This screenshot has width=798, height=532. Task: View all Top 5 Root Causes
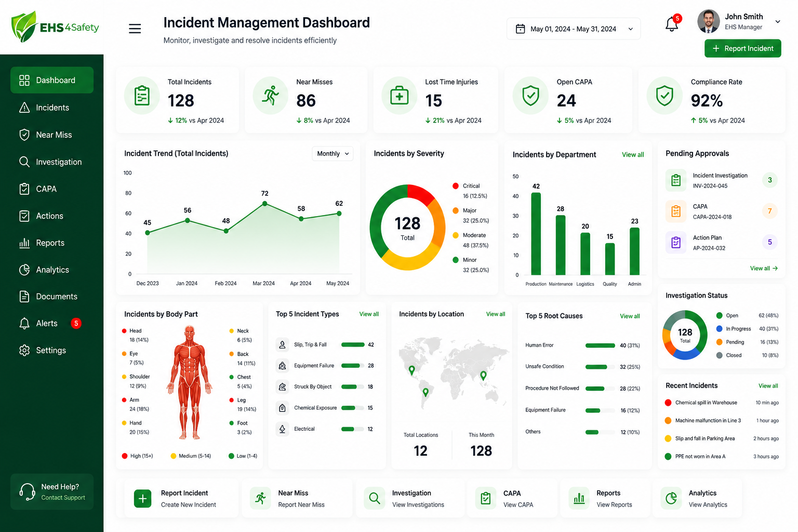tap(630, 316)
